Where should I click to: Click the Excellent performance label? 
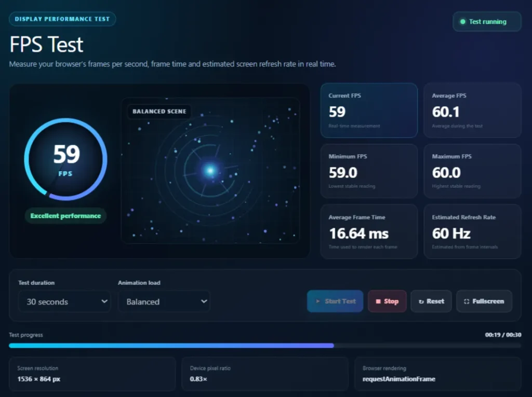coord(65,216)
